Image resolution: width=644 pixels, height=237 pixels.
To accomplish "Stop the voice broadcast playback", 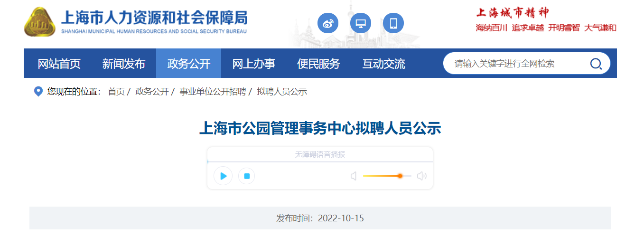I will tap(247, 176).
